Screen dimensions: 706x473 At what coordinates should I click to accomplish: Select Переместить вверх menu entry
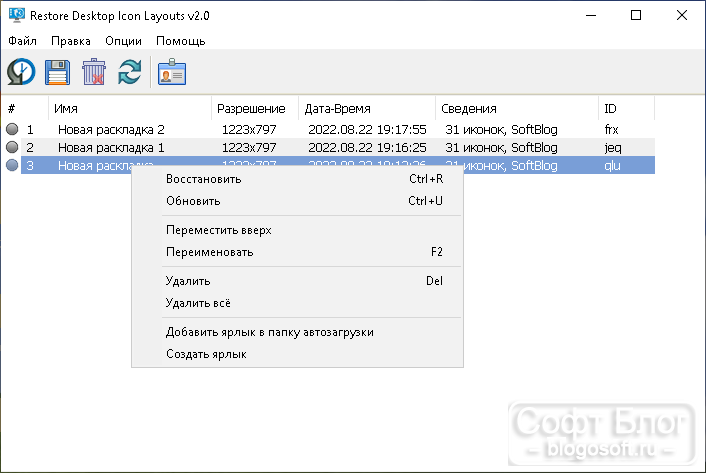[297, 230]
